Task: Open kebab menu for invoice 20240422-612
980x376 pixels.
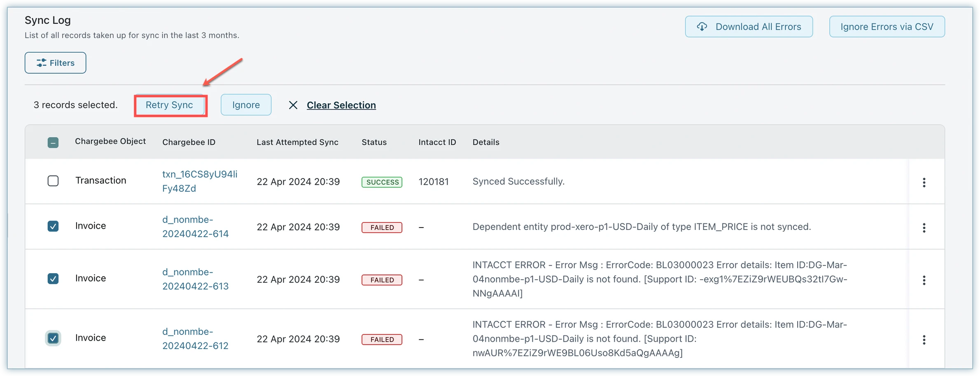Action: click(924, 339)
